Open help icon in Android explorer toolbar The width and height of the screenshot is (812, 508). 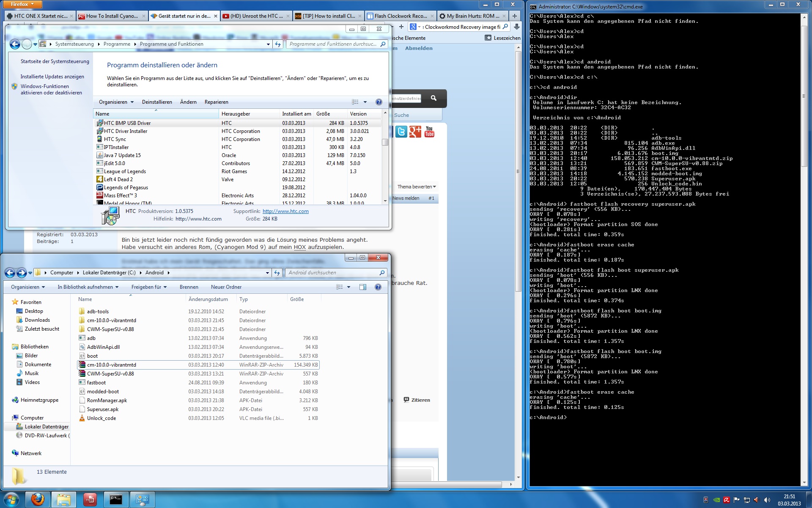pos(378,287)
